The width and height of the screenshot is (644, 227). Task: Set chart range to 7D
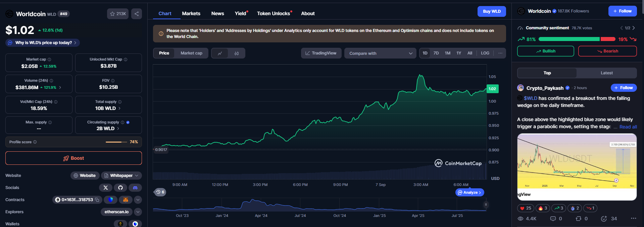click(x=436, y=53)
